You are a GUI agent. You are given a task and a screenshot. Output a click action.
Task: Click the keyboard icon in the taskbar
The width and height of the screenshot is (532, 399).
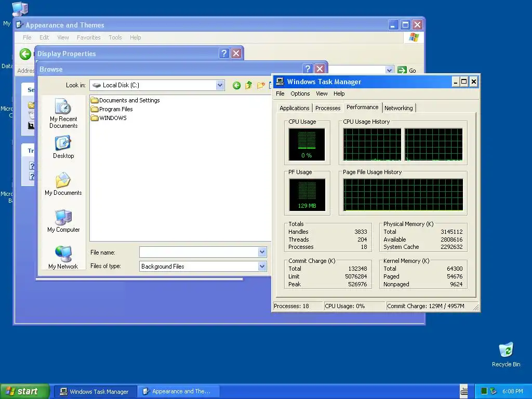464,392
